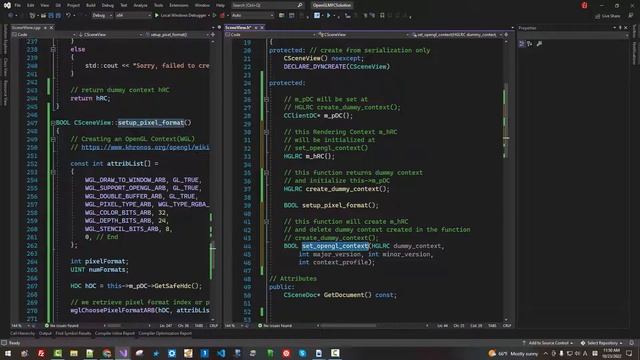Image resolution: width=640 pixels, height=360 pixels.
Task: Click Select Repository in status bar
Action: click(x=602, y=343)
